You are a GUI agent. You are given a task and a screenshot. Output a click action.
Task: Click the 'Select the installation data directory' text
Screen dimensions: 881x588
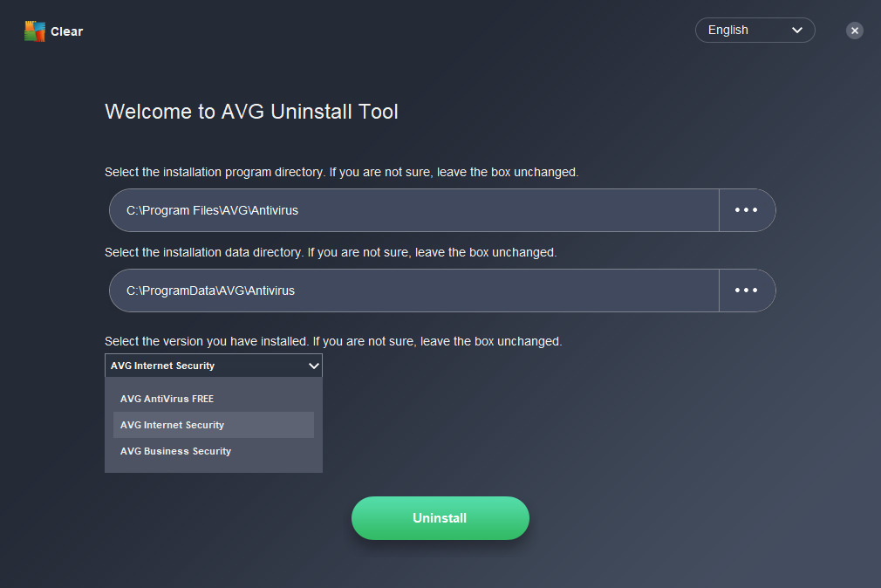(x=331, y=252)
